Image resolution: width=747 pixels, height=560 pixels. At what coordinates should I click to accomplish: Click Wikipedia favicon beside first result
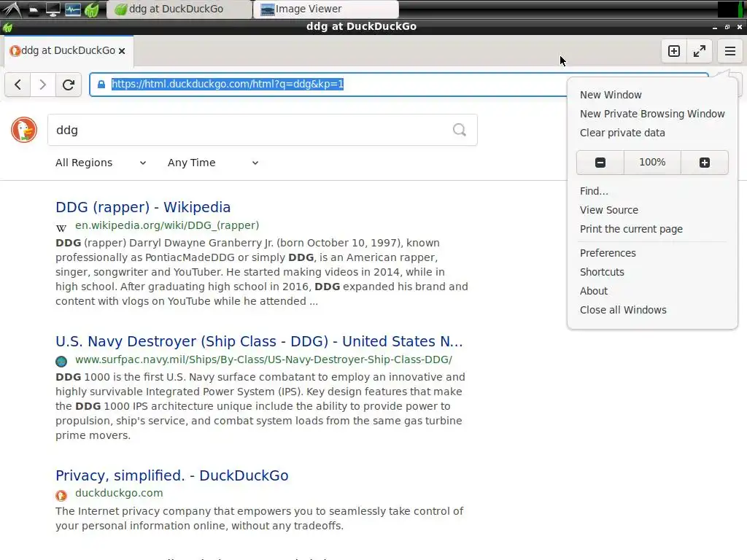tap(61, 227)
